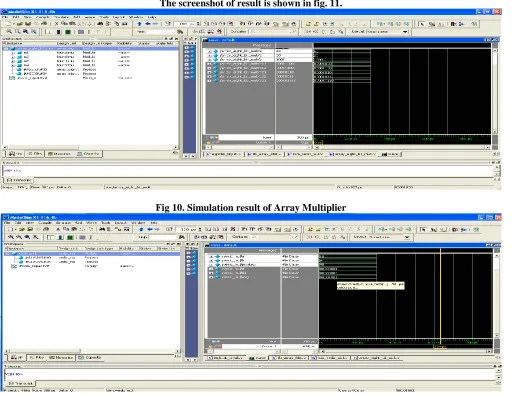
Task: Click New file icon in upper window toolbar
Action: pyautogui.click(x=9, y=24)
